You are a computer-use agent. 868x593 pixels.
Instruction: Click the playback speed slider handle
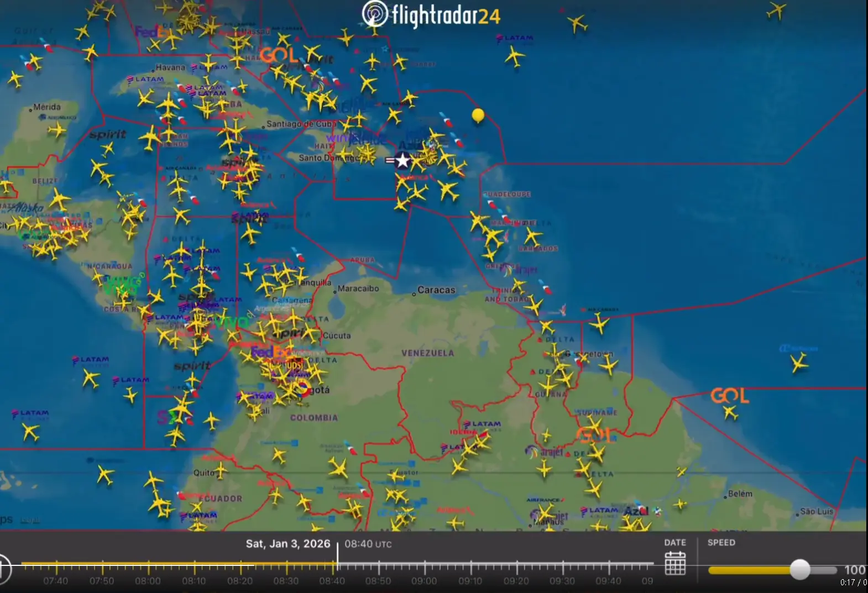(799, 569)
